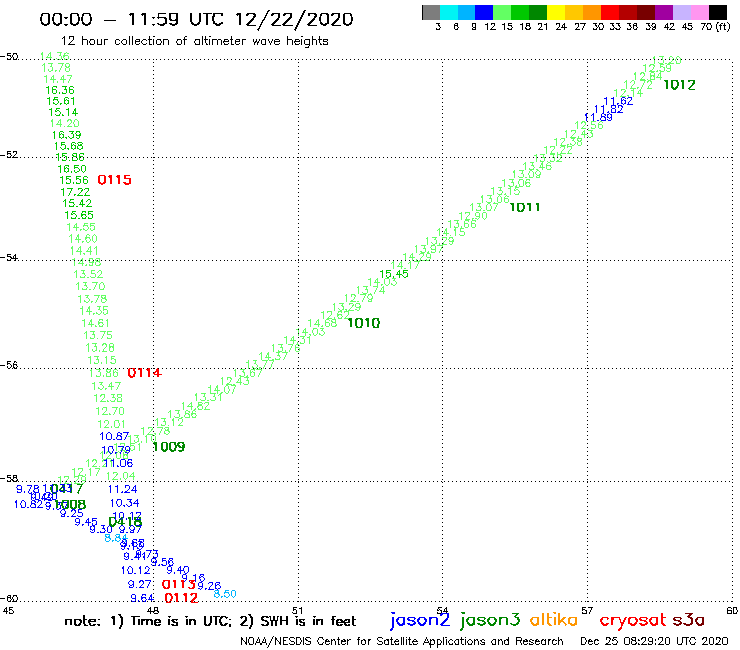Click the wave height value 16.36

(60, 90)
